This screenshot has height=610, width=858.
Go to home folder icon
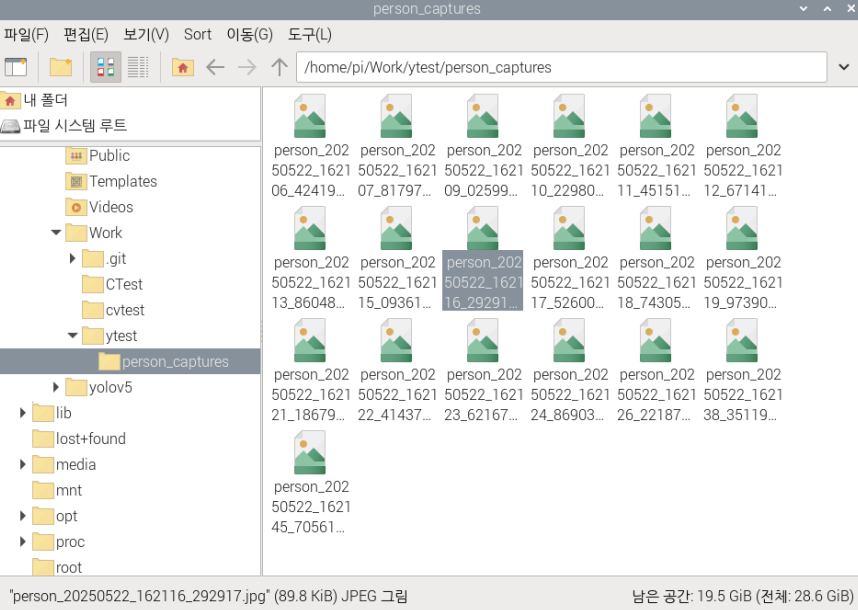coord(183,67)
